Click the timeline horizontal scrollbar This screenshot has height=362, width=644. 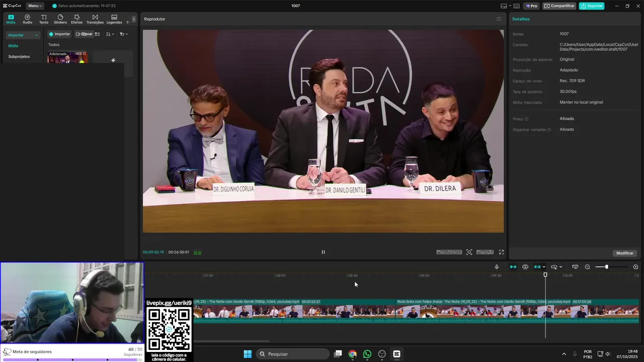pyautogui.click(x=231, y=341)
